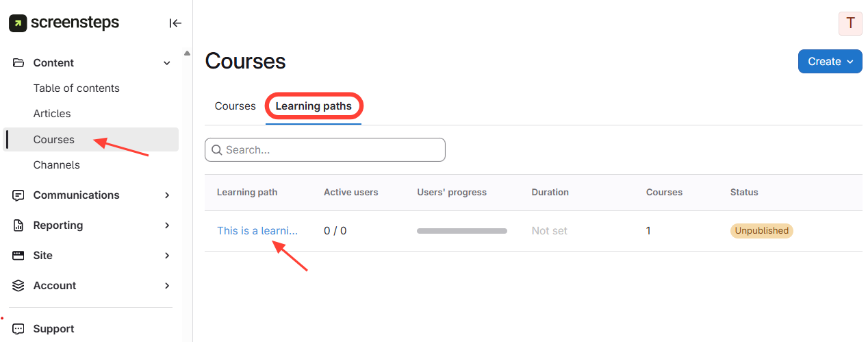
Task: Click the Content folder icon
Action: coord(19,62)
